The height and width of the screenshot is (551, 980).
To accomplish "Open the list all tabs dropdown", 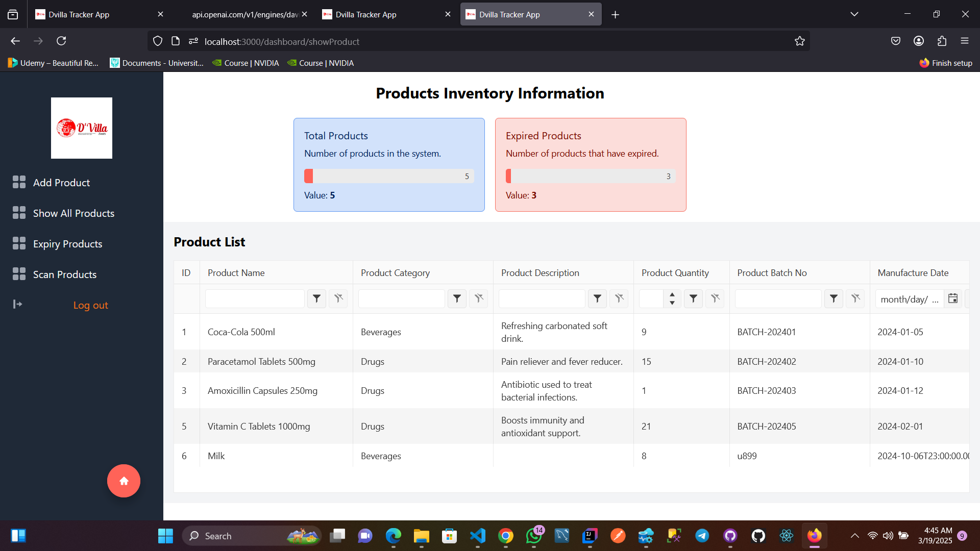I will tap(854, 14).
